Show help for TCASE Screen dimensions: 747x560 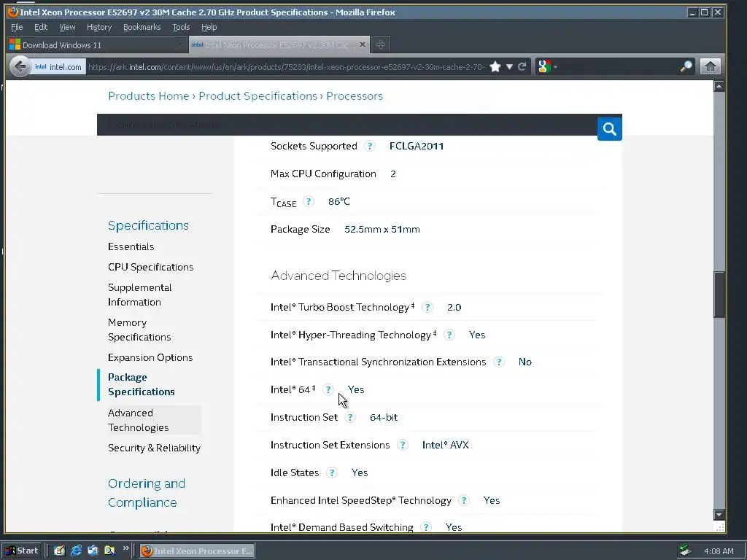[x=309, y=201]
